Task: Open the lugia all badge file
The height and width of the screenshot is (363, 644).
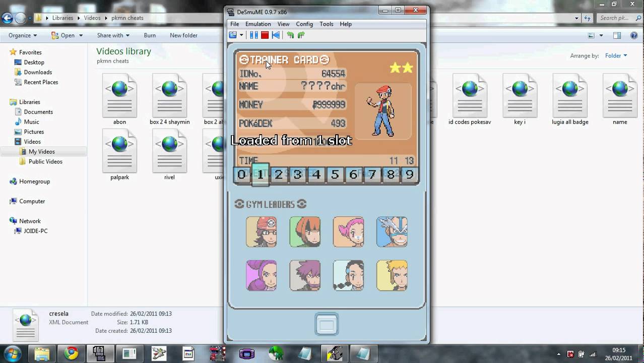Action: (570, 100)
